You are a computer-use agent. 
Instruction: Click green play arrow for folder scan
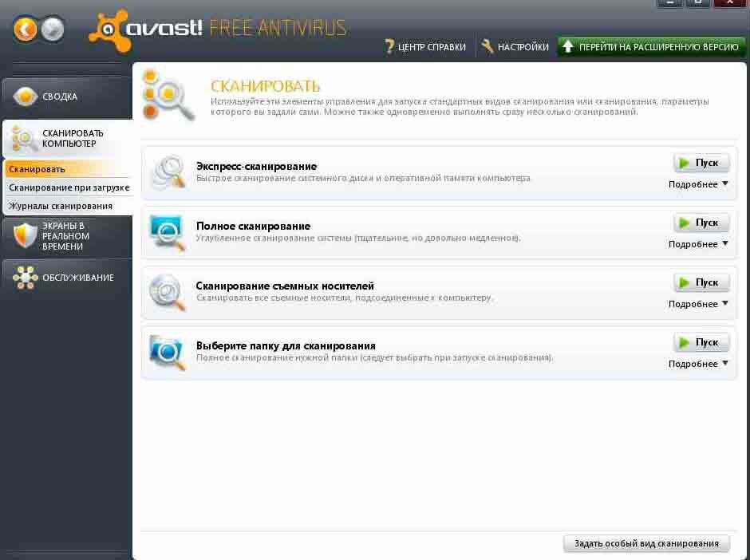point(685,342)
